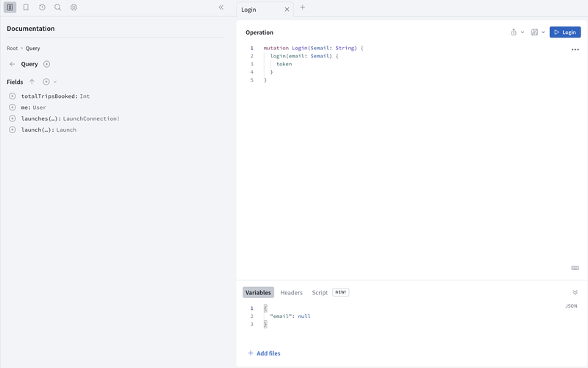Viewport: 588px width, 368px height.
Task: Open the operation more options menu
Action: [575, 49]
